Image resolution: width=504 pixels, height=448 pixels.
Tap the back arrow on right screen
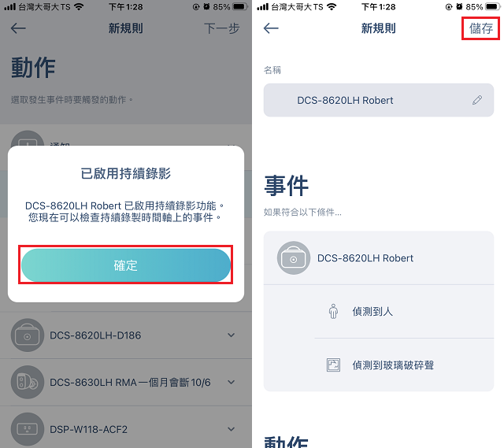[271, 28]
